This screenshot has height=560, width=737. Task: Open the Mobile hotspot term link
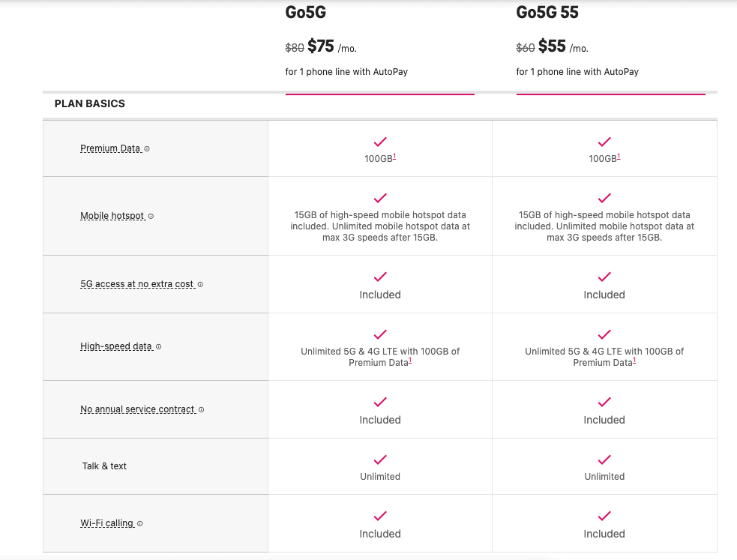pyautogui.click(x=112, y=217)
